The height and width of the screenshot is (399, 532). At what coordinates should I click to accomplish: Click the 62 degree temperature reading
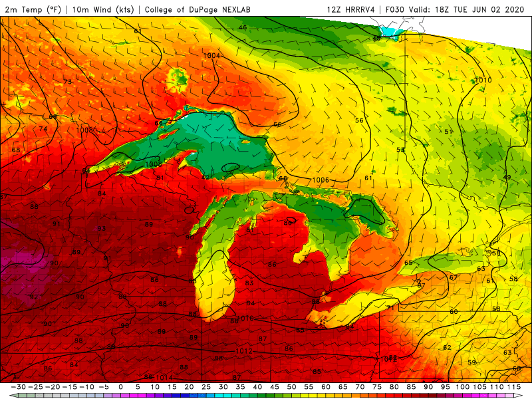point(447,347)
